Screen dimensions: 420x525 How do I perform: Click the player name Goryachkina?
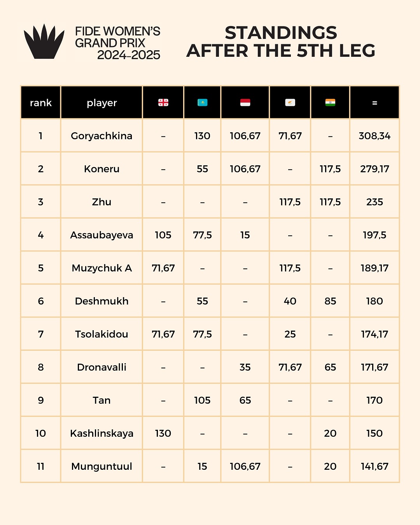pos(101,136)
